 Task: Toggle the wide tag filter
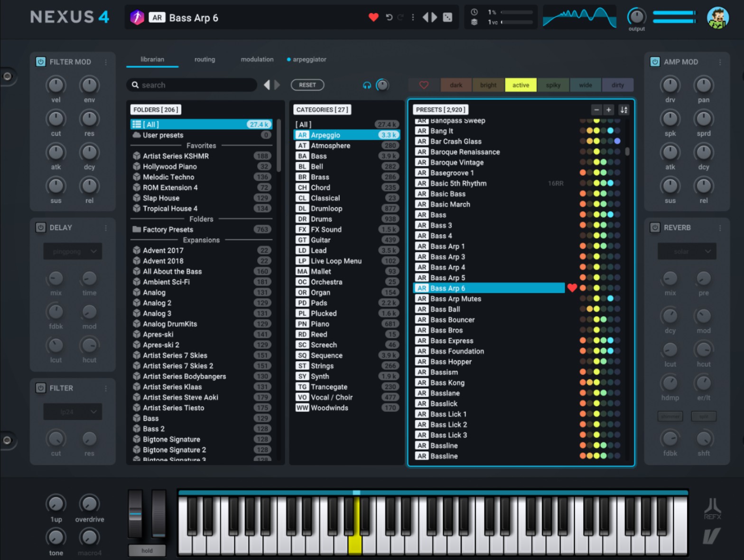585,85
